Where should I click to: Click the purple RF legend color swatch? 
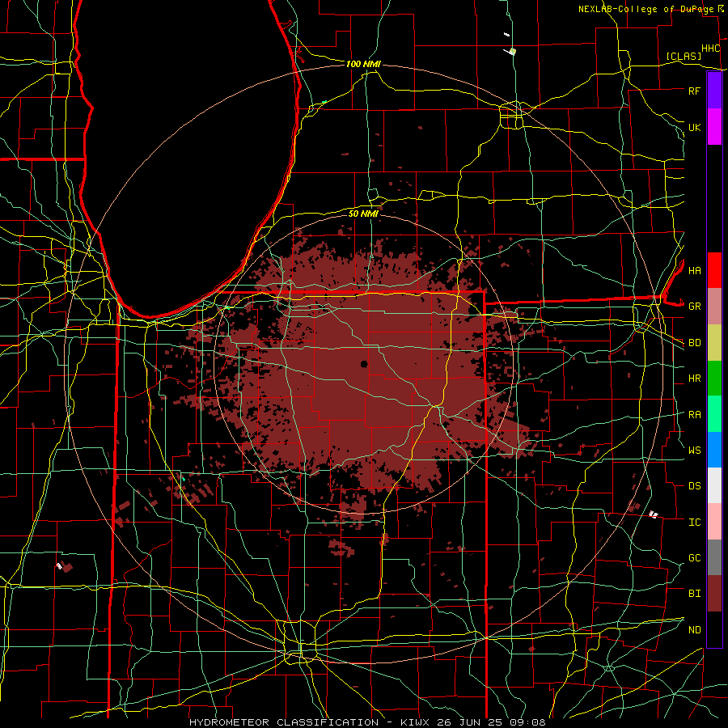click(x=714, y=91)
